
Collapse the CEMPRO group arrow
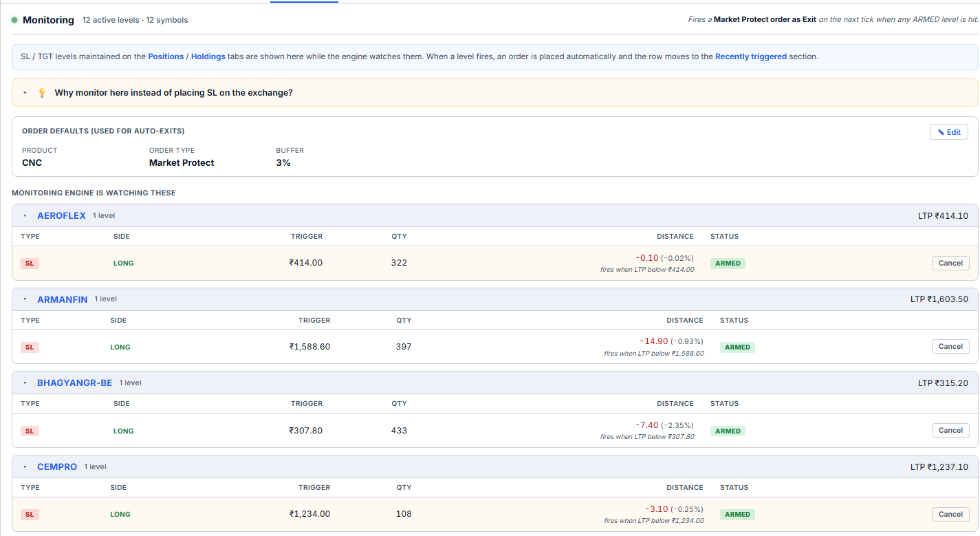click(25, 467)
